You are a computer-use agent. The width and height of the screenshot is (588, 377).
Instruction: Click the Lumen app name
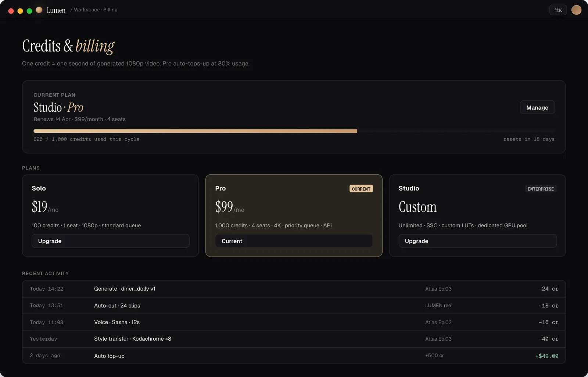[56, 10]
